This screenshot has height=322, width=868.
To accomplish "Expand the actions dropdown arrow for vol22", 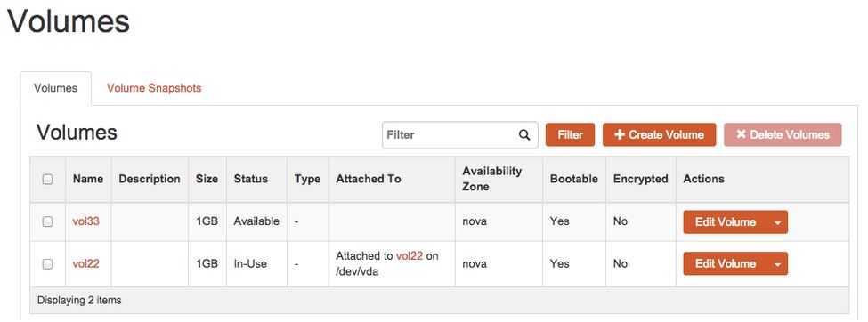I will pyautogui.click(x=777, y=264).
